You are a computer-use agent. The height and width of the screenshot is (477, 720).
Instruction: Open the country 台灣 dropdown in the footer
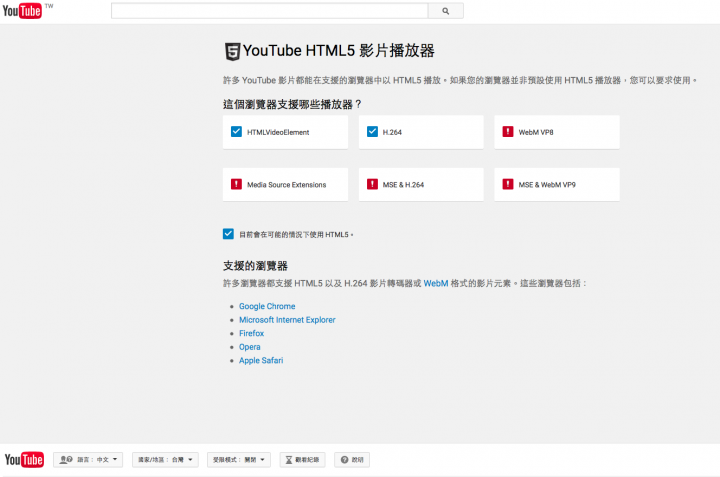click(165, 460)
